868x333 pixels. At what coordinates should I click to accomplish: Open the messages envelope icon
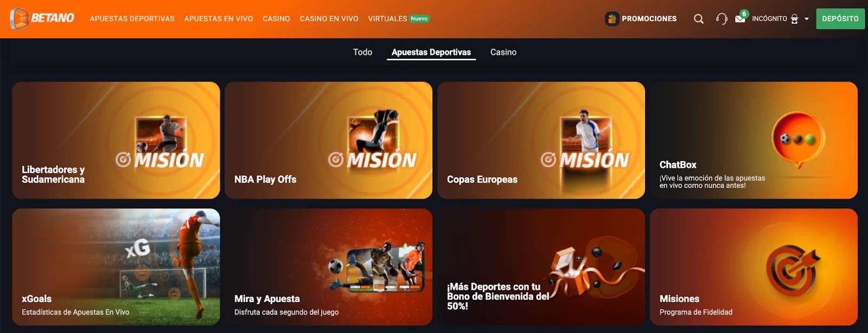pyautogui.click(x=740, y=18)
